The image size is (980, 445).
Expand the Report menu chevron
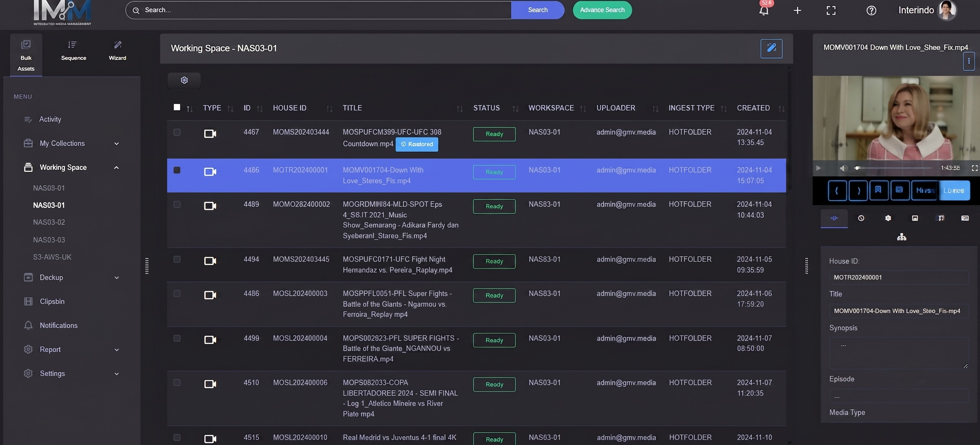click(116, 350)
